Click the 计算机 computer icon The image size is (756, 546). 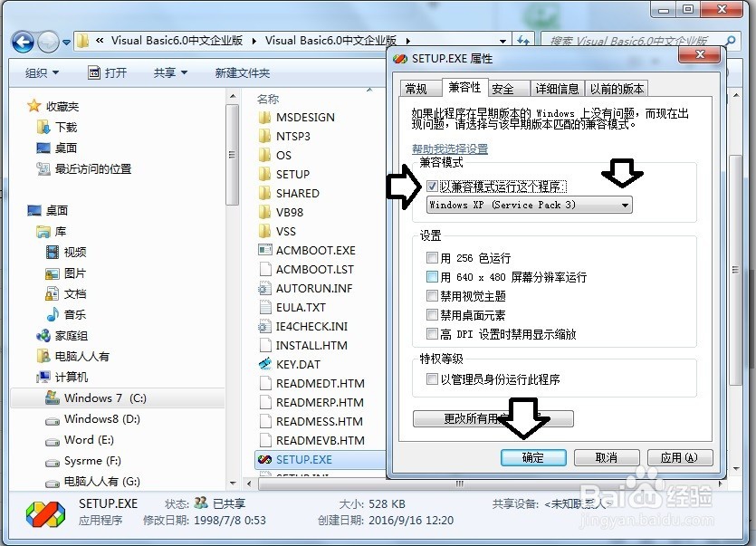point(43,377)
